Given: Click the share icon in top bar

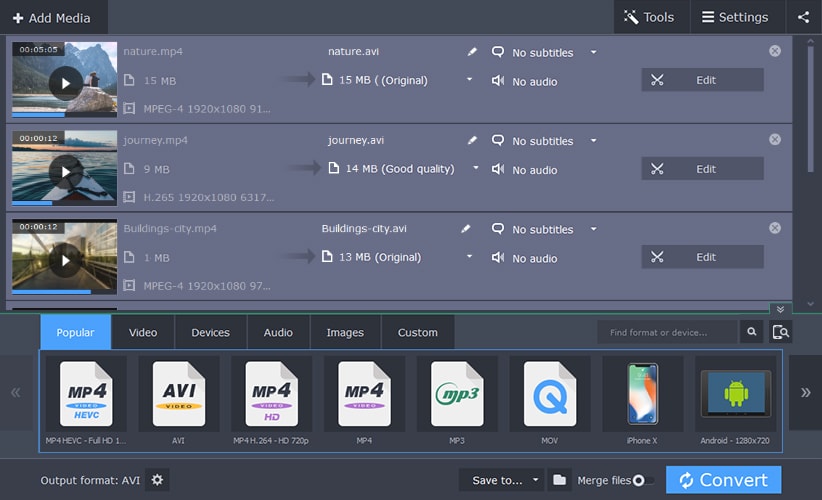Looking at the screenshot, I should pyautogui.click(x=803, y=17).
